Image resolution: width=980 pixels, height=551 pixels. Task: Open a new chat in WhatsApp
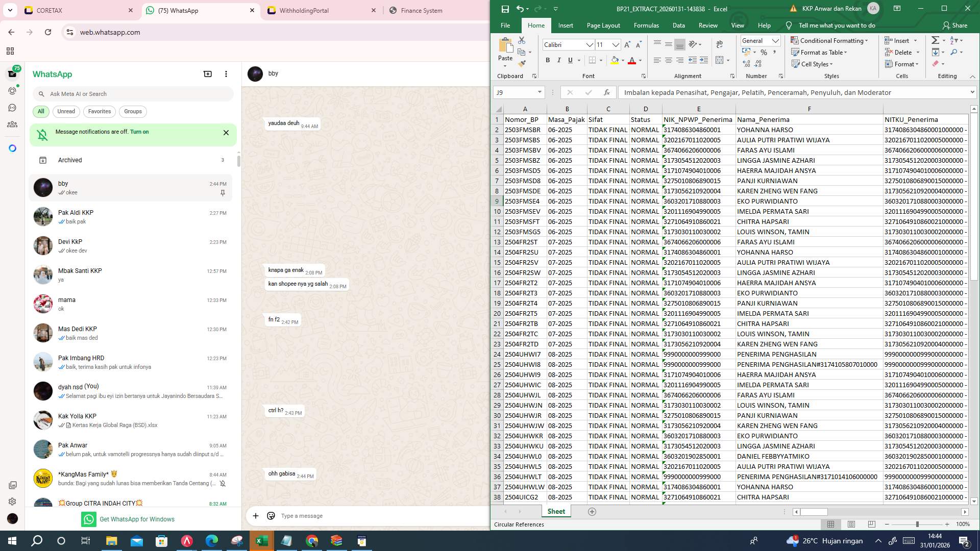pyautogui.click(x=207, y=74)
